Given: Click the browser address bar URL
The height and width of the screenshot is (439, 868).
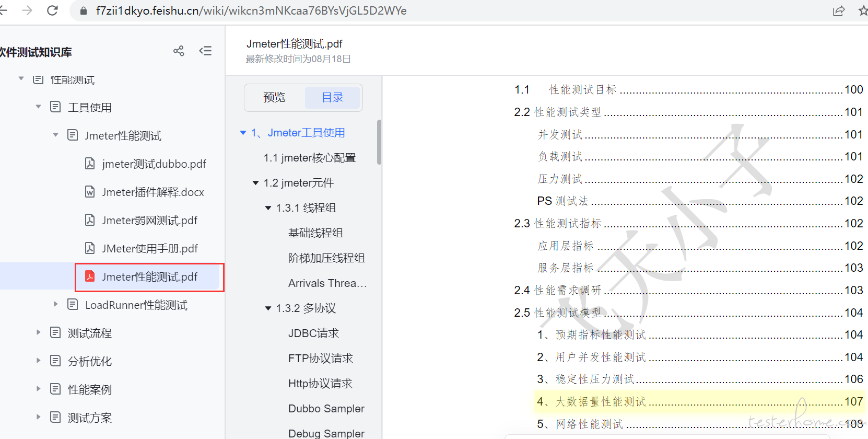Looking at the screenshot, I should click(x=251, y=11).
